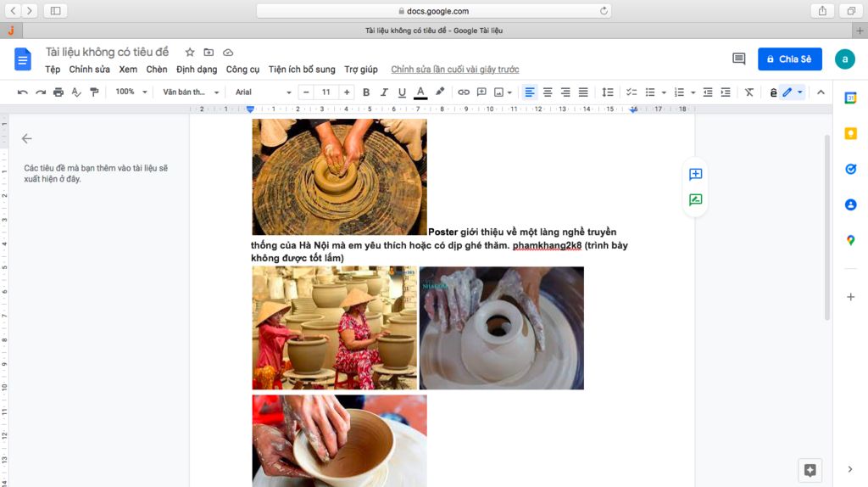Decrease indent

click(x=708, y=92)
